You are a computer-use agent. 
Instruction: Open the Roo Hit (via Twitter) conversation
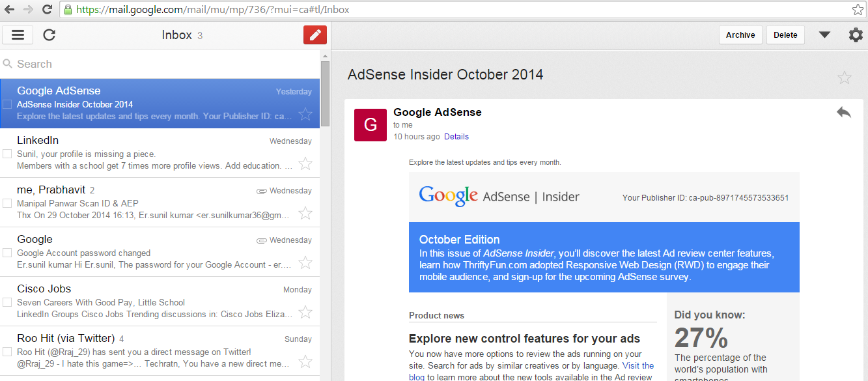point(160,351)
